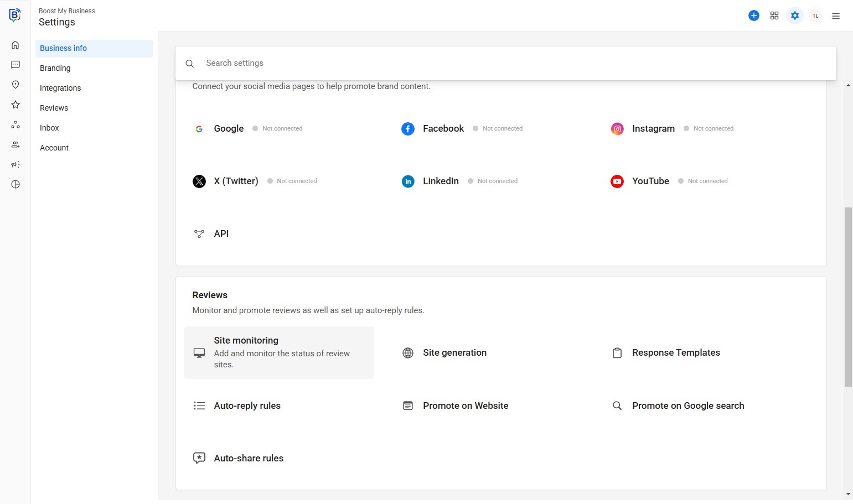Screen dimensions: 853x504
Task: Open the LinkedIn integration
Action: click(440, 181)
